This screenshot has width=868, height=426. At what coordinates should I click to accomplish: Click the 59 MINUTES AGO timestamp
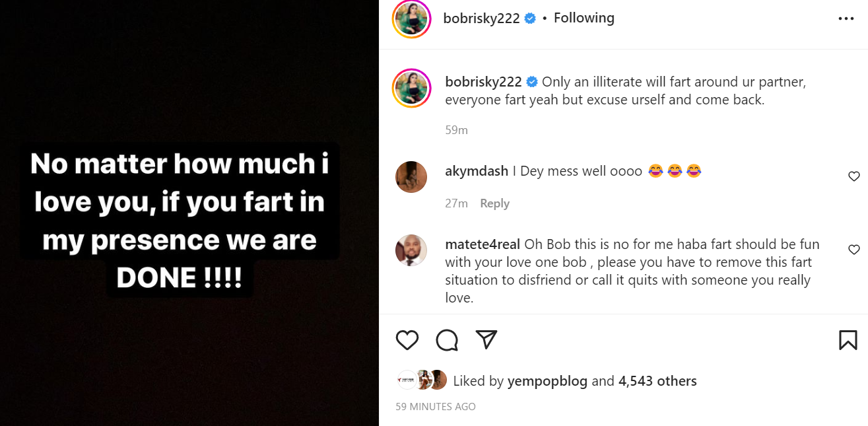tap(436, 407)
